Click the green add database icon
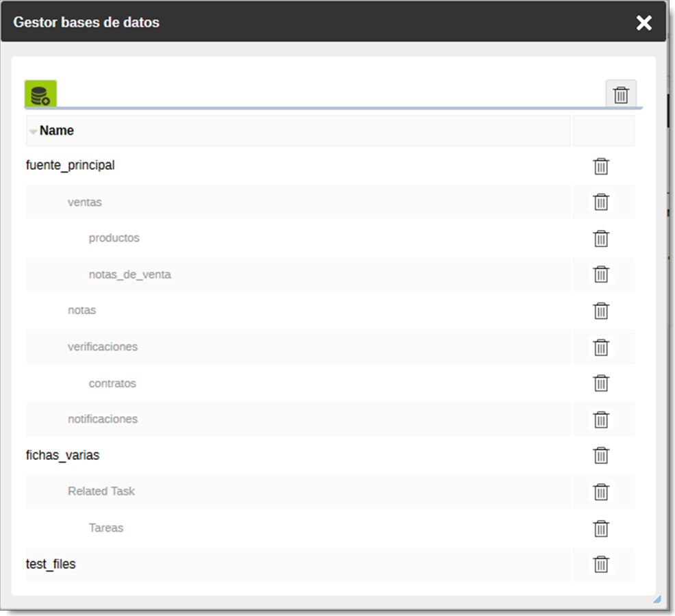Screen dimensions: 675x616 40,94
